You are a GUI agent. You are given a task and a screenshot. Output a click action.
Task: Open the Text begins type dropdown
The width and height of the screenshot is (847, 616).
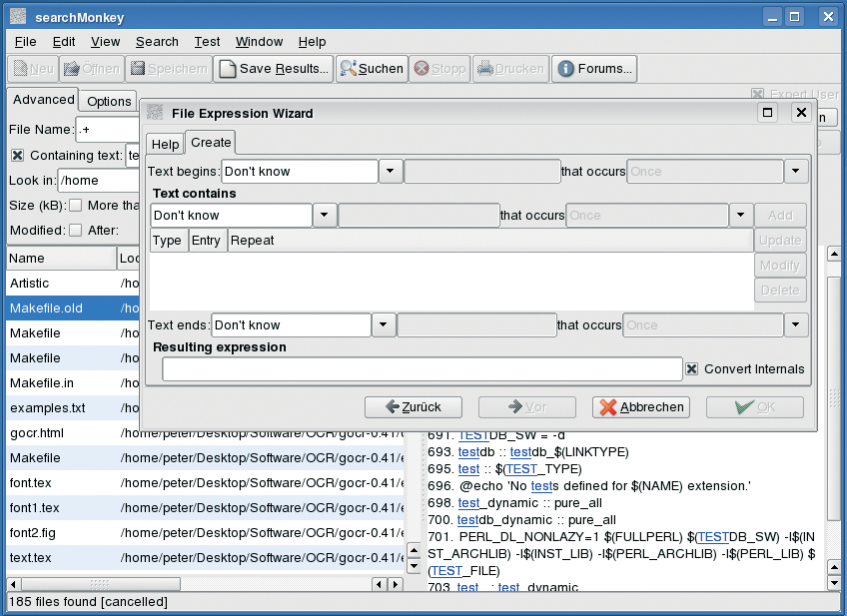(x=390, y=171)
